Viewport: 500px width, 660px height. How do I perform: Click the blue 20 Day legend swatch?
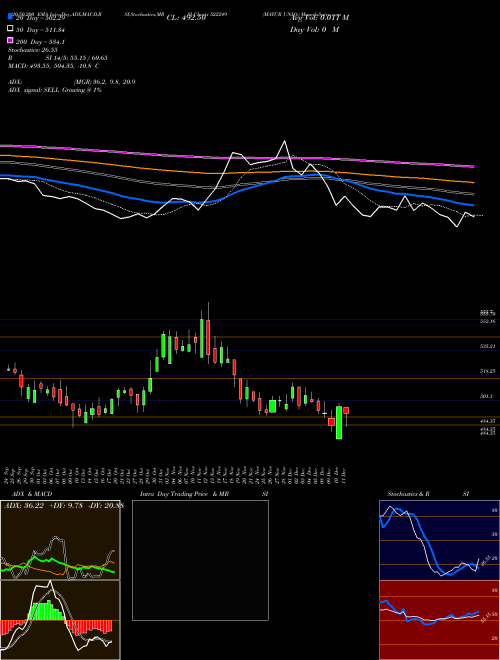click(x=10, y=16)
